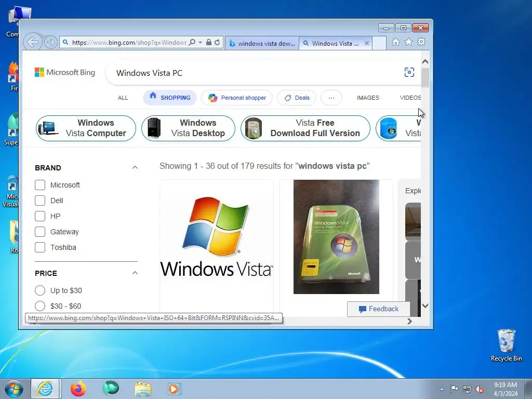
Task: Click the vertical scrollbar up arrow
Action: pyautogui.click(x=425, y=62)
